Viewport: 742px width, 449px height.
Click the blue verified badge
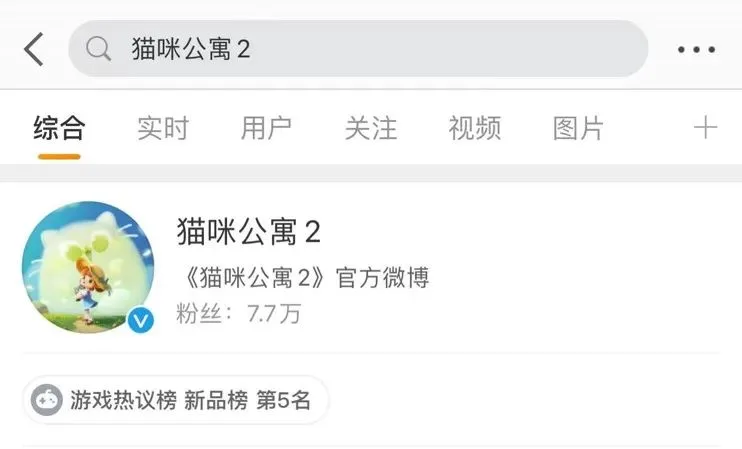141,320
